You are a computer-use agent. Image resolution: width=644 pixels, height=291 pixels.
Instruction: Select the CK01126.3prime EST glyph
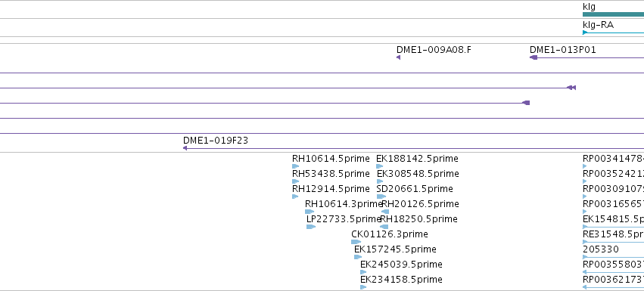(x=356, y=242)
